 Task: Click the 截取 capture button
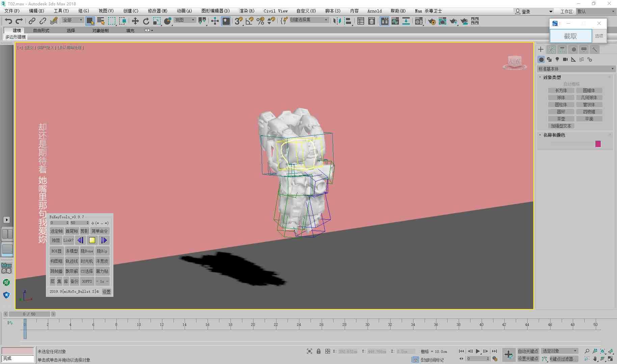coord(570,36)
